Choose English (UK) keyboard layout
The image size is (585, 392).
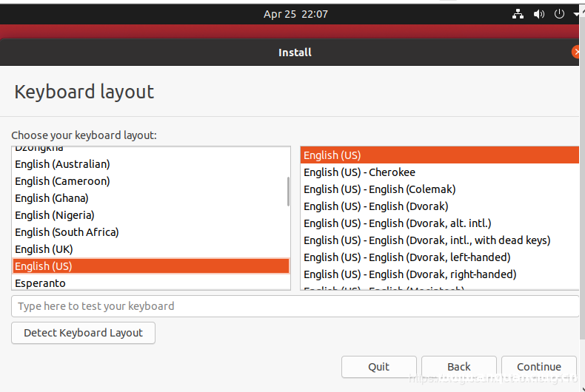[x=44, y=249]
